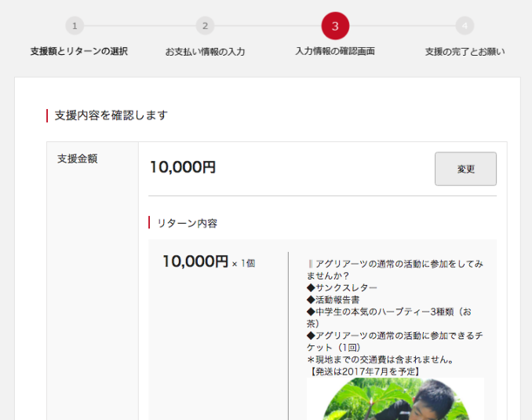Screen dimensions: 532x420
Task: Click the 10,000円 amount beside 変更
Action: coord(182,167)
